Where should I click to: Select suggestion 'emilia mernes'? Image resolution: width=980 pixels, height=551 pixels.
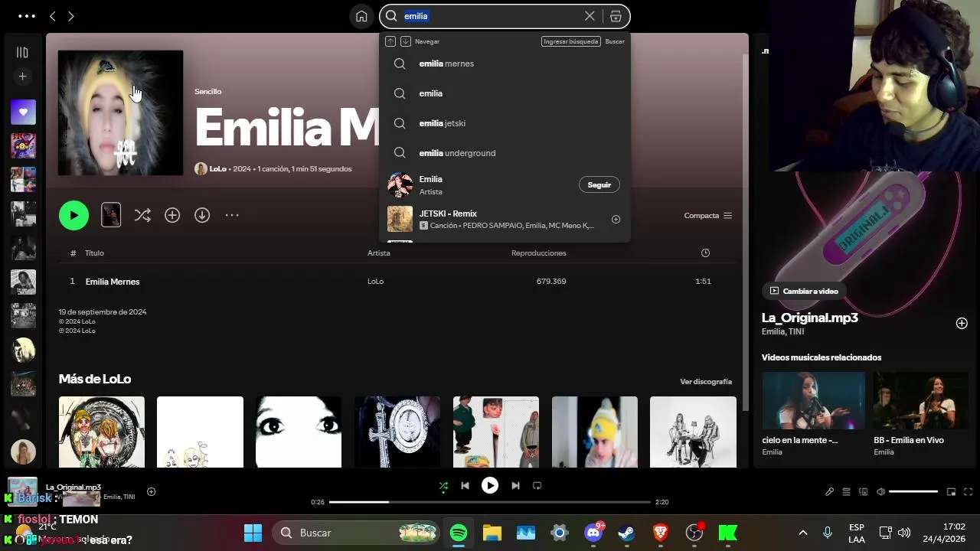pyautogui.click(x=505, y=64)
